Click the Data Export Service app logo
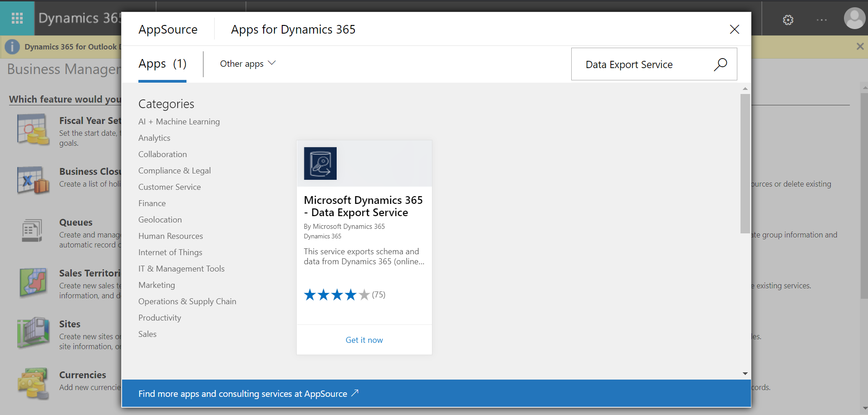 coord(320,163)
